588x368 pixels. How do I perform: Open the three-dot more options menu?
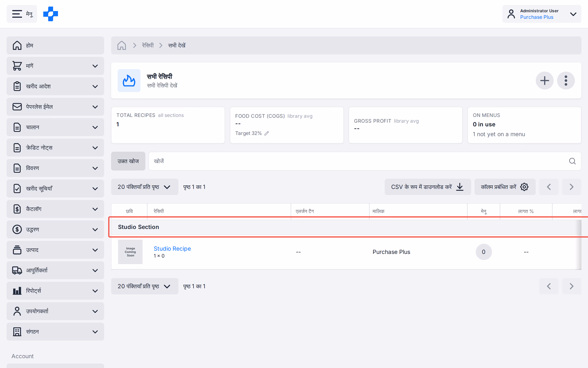(x=566, y=81)
